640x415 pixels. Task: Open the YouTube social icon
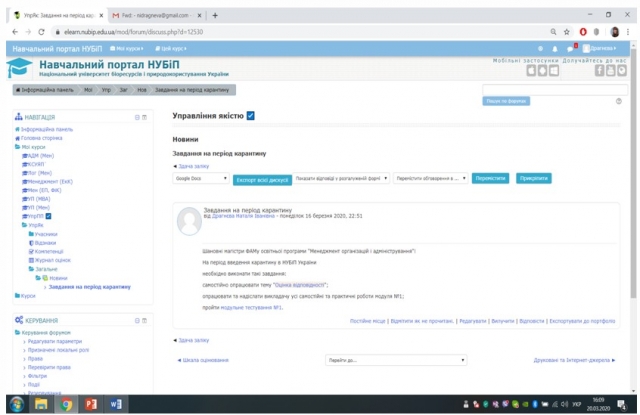click(x=610, y=71)
